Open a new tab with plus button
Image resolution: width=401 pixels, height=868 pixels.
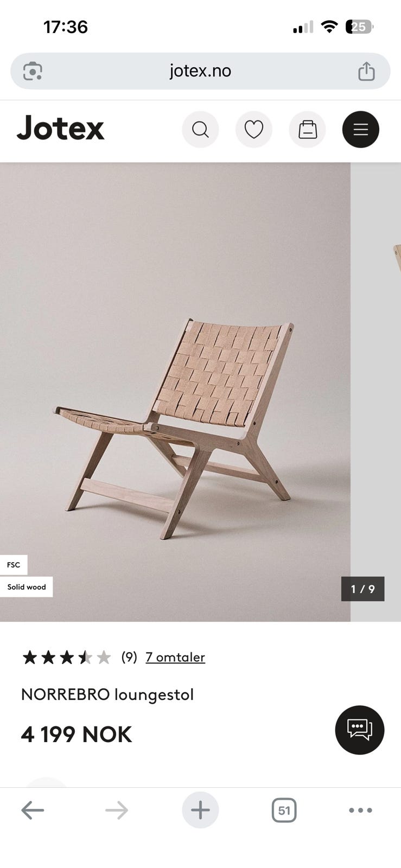pyautogui.click(x=200, y=810)
